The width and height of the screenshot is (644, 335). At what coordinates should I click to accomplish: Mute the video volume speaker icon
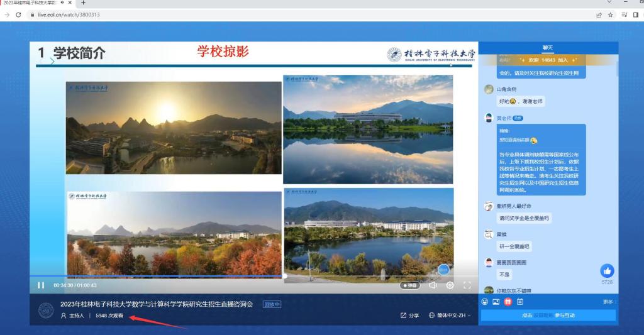point(433,285)
